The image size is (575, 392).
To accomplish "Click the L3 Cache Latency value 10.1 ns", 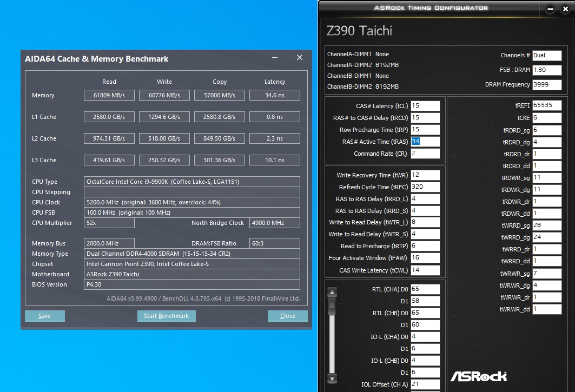I will 275,160.
